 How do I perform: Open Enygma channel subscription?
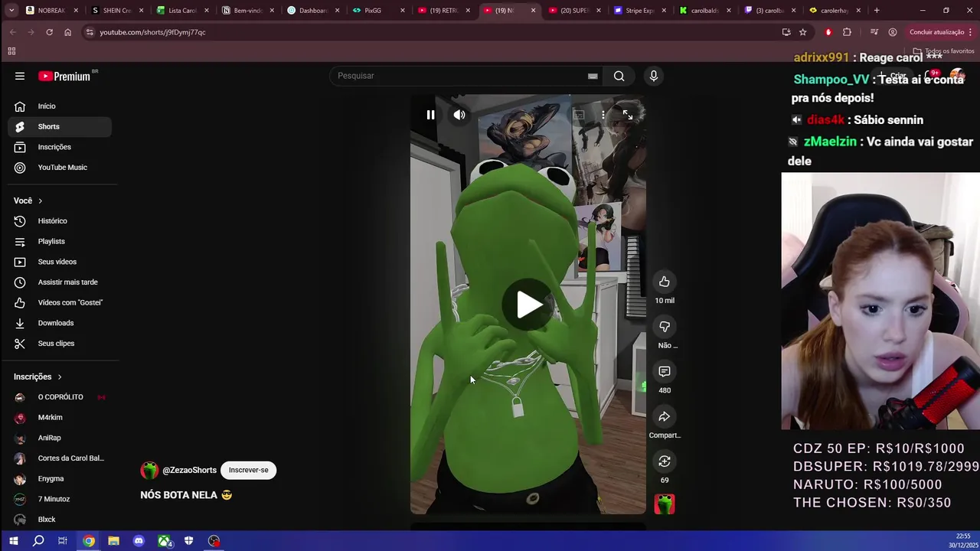[60, 478]
